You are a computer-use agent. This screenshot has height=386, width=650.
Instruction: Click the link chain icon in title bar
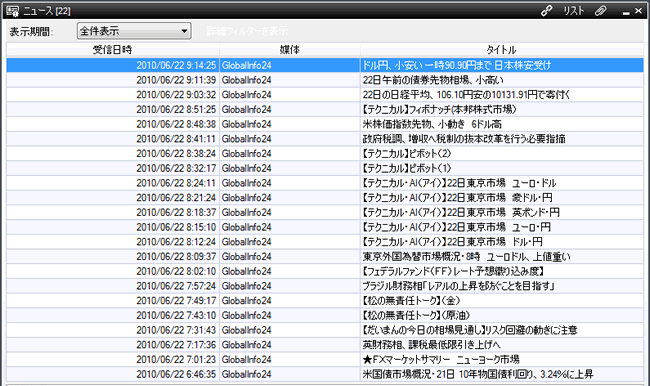(547, 11)
